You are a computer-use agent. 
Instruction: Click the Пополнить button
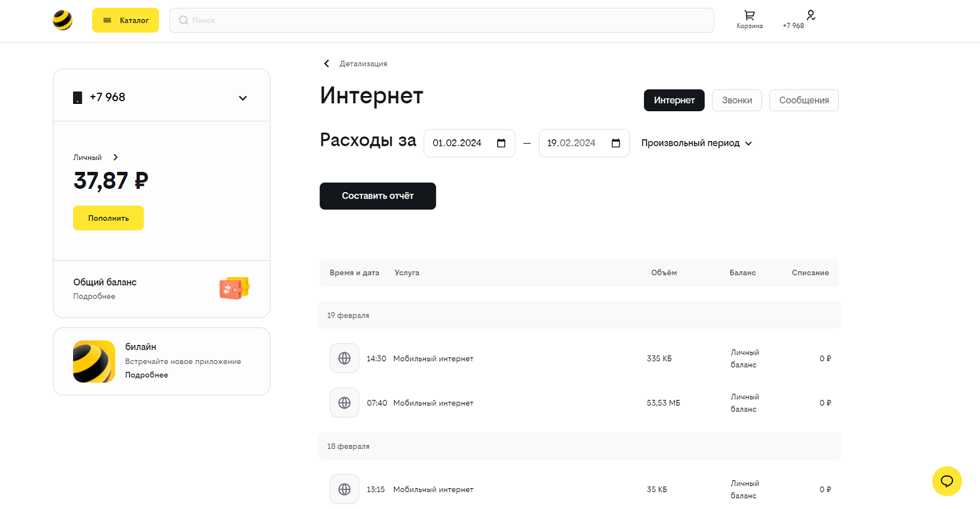point(108,218)
